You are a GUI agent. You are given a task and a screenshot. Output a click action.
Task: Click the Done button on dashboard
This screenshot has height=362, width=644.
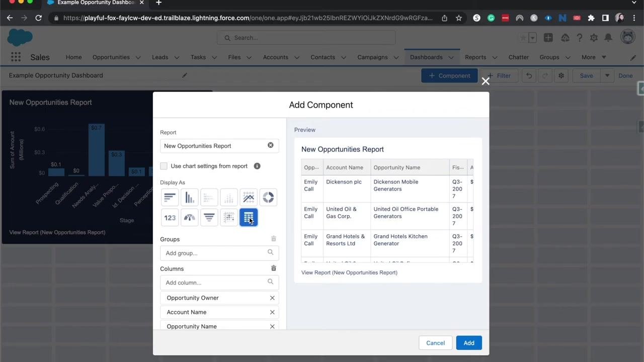[625, 75]
